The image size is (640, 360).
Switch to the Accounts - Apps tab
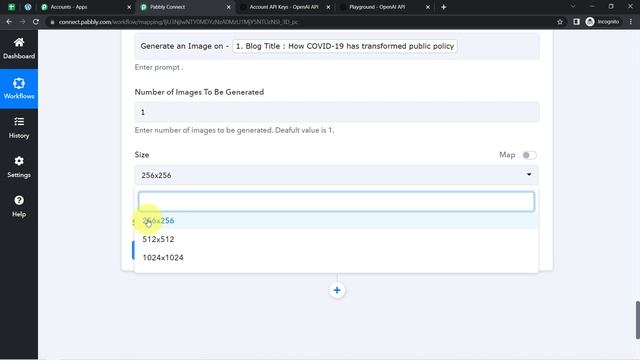click(86, 7)
